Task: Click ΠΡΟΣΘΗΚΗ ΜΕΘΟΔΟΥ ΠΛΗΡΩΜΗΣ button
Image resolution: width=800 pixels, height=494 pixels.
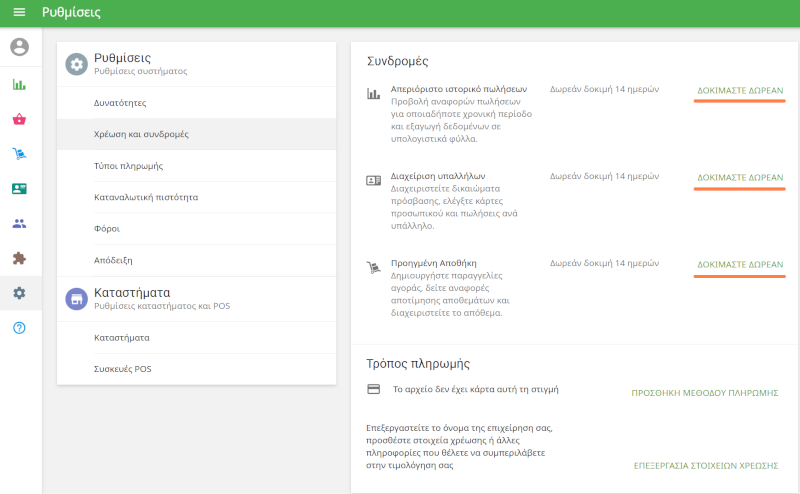Action: click(x=704, y=393)
